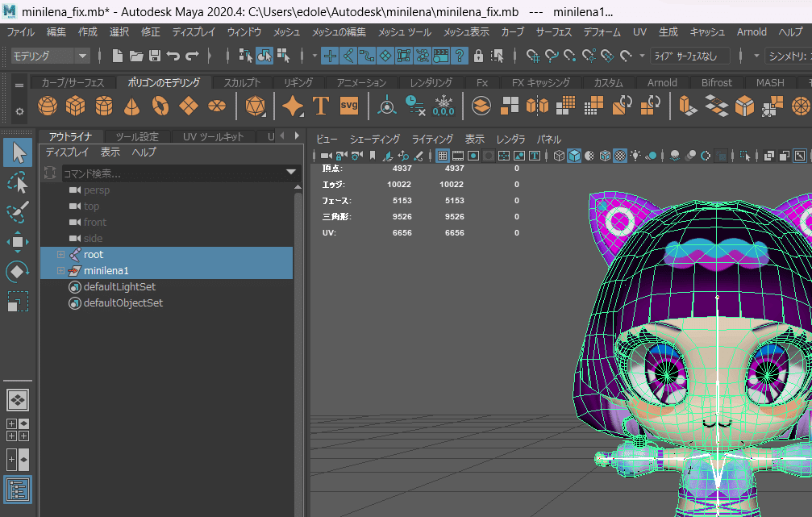Create a polygon torus from the shelf
The height and width of the screenshot is (517, 812).
[160, 106]
